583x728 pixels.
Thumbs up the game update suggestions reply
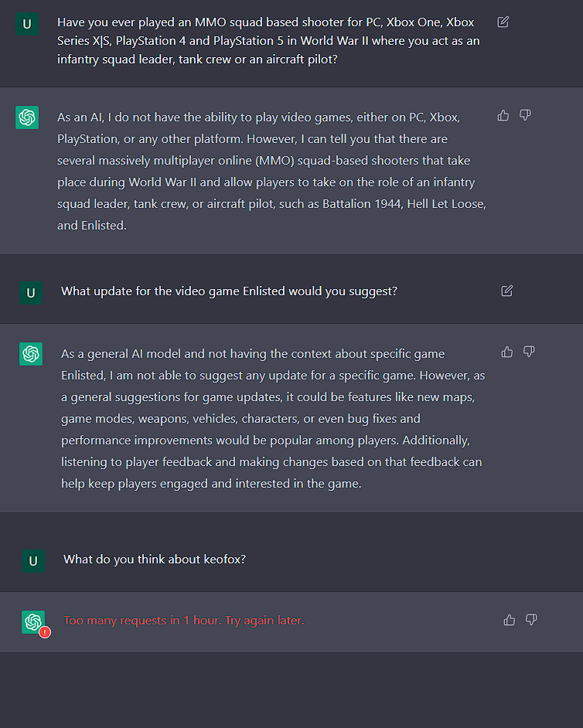click(507, 352)
